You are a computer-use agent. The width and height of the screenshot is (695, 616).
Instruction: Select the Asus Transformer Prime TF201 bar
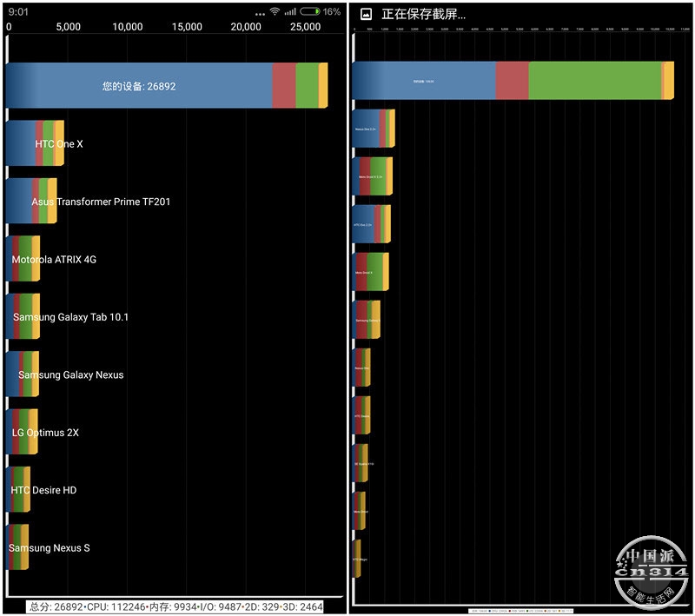31,201
